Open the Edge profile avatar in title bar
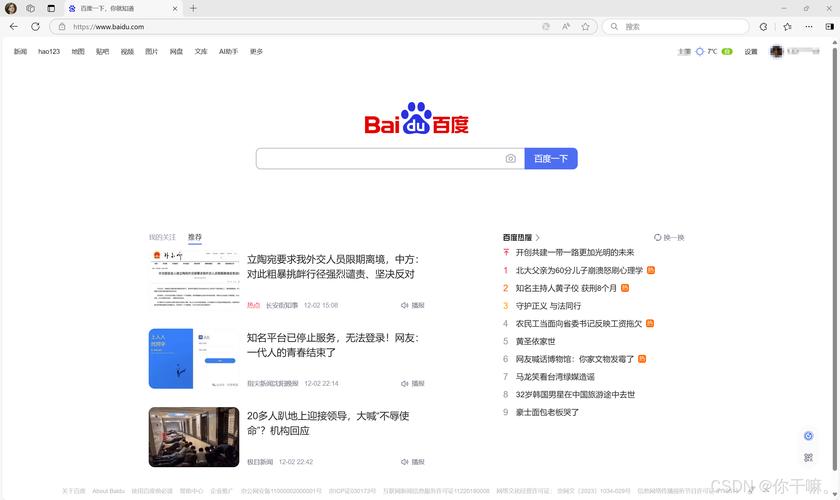This screenshot has width=840, height=500. tap(11, 9)
